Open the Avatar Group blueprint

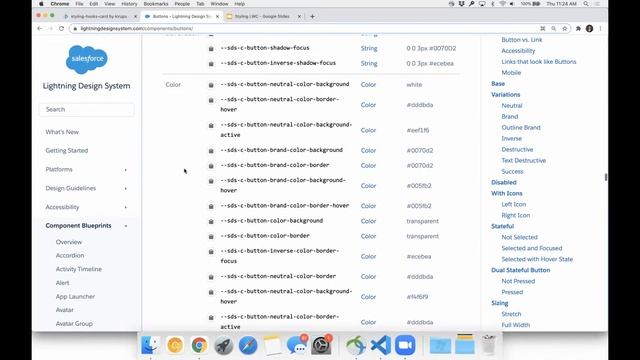click(x=74, y=324)
